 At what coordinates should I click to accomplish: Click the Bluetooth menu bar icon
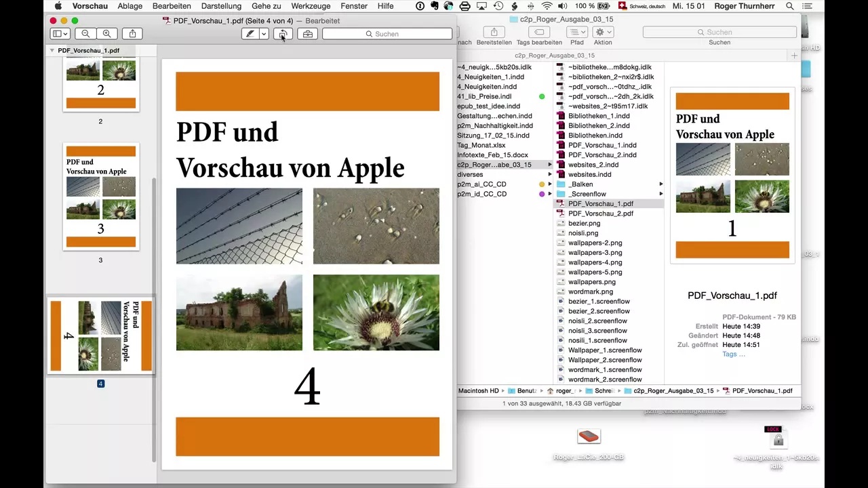[x=531, y=6]
